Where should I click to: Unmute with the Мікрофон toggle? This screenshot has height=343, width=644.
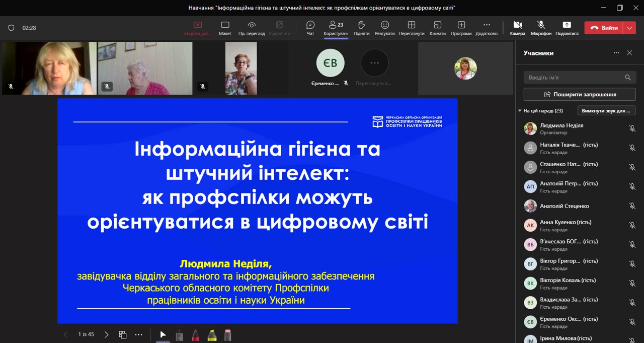[x=541, y=28]
